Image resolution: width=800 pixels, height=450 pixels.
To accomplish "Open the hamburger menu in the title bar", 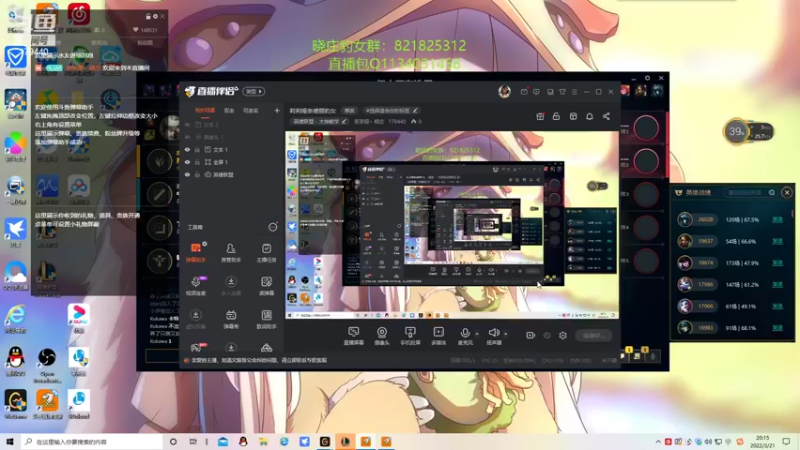I will 574,92.
